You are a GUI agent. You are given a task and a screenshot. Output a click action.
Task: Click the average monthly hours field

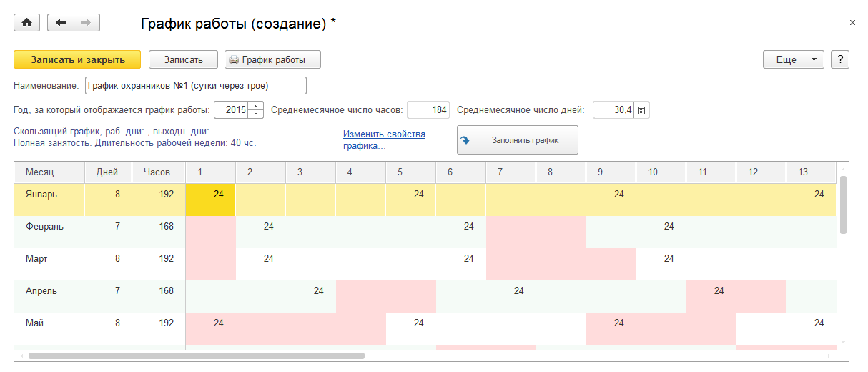tap(428, 110)
